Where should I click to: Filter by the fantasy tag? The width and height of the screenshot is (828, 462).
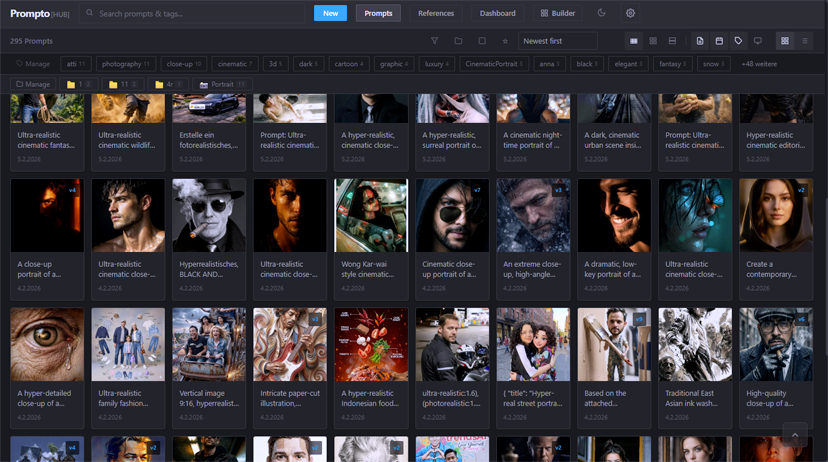pyautogui.click(x=672, y=64)
